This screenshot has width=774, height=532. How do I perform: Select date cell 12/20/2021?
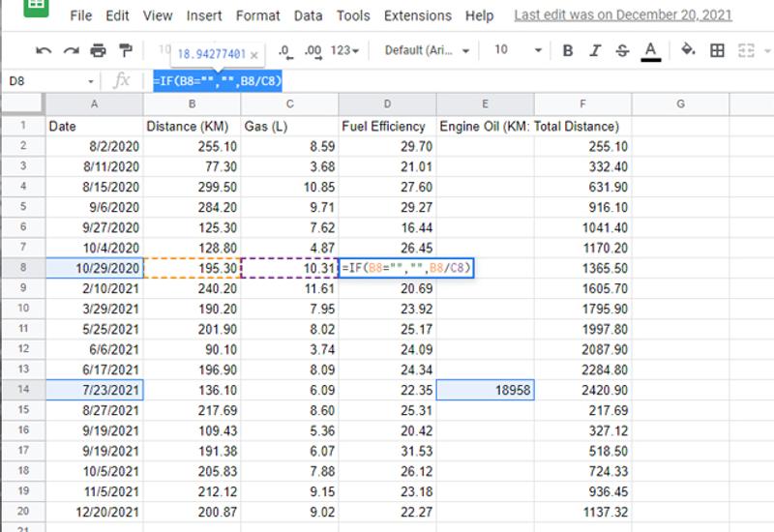tap(94, 512)
